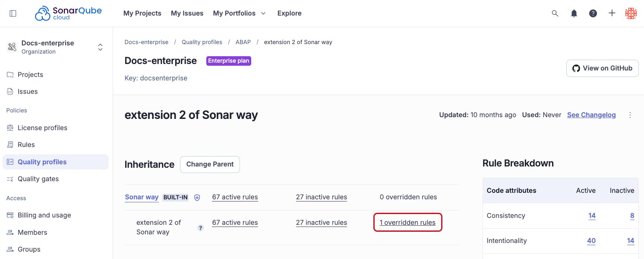644x259 pixels.
Task: Go to My Projects
Action: (x=142, y=13)
